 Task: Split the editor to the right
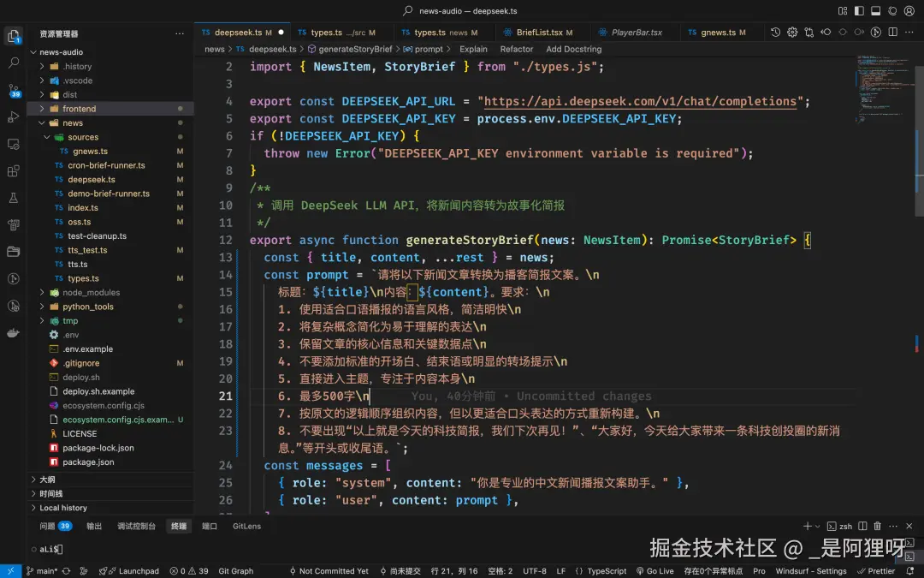coord(892,33)
